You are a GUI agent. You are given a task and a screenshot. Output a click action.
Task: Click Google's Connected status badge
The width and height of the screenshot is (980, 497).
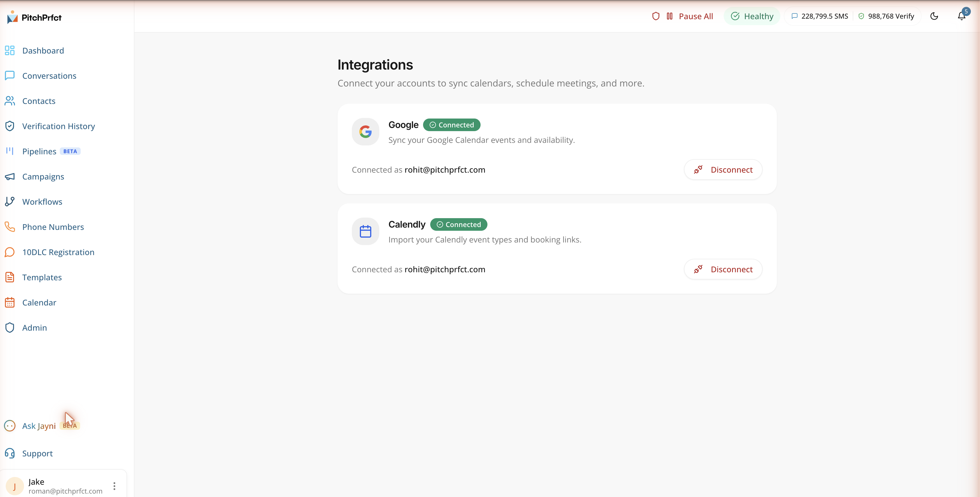pos(452,125)
